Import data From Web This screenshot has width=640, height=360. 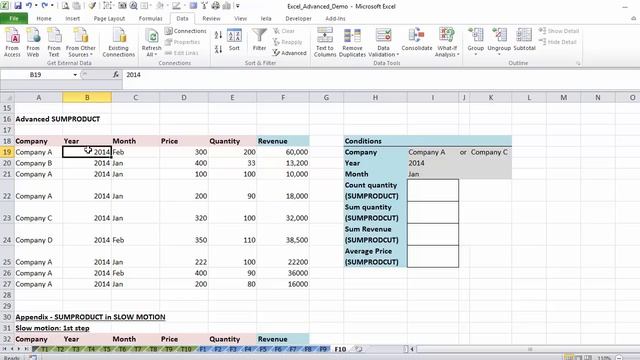(33, 42)
